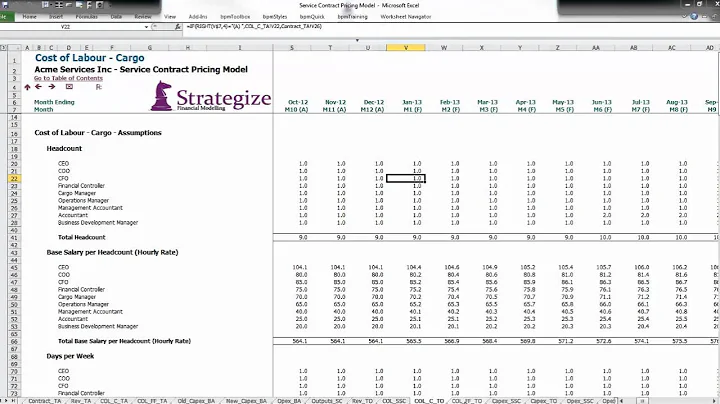Switch to the Rev_TA sheet tab
720x404 pixels.
tap(81, 401)
